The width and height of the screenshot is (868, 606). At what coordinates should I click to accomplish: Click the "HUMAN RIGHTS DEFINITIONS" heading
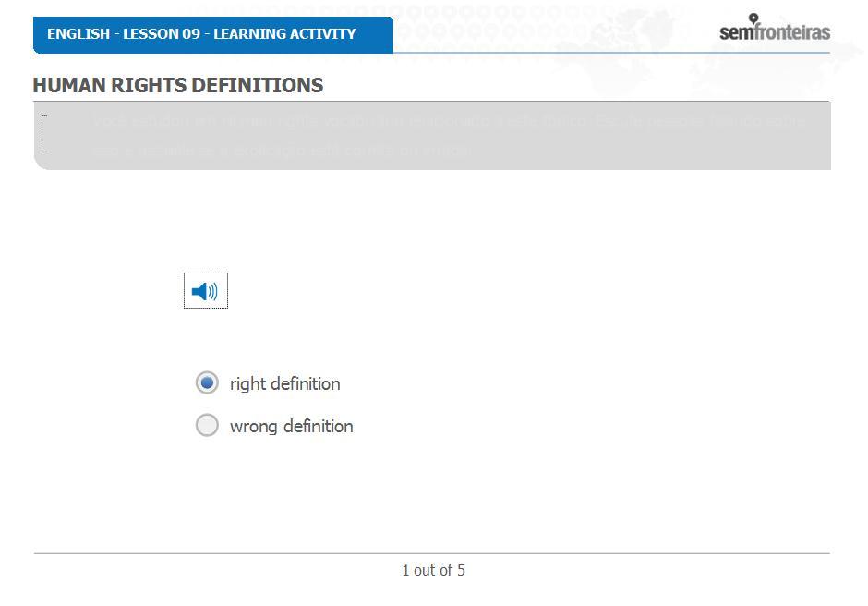[x=178, y=85]
